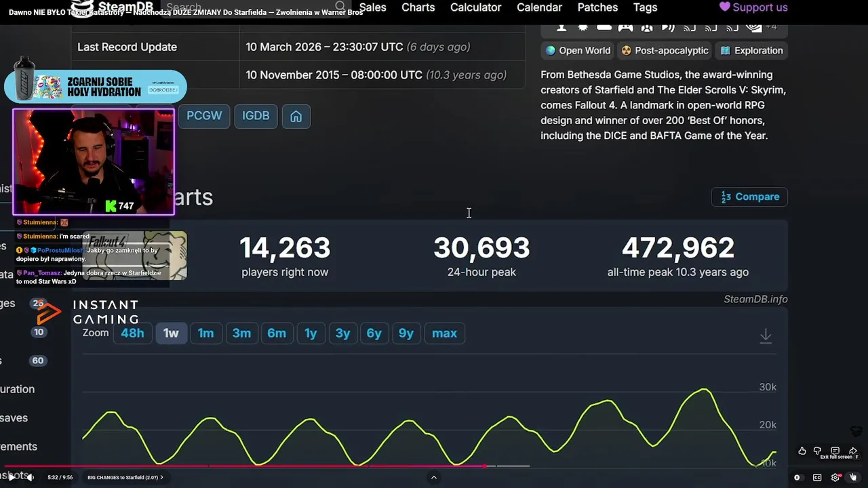Click the search magnifier icon in SteamDB header
This screenshot has height=488, width=868.
(340, 7)
